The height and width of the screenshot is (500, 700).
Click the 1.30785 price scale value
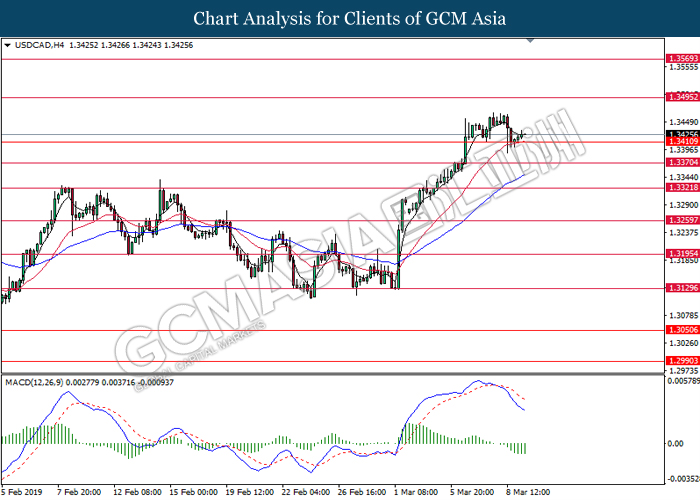[x=683, y=316]
